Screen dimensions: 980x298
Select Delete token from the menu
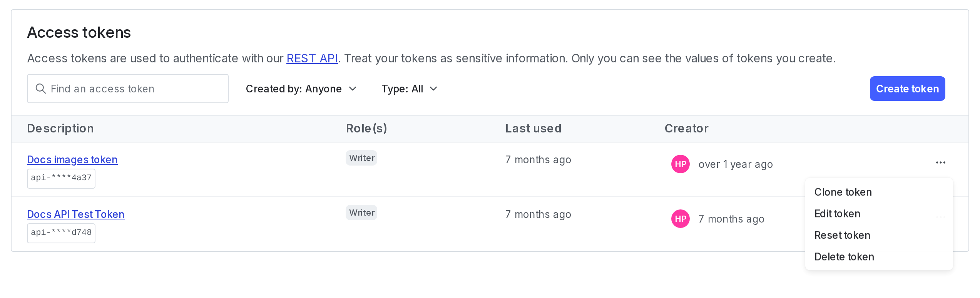point(844,256)
